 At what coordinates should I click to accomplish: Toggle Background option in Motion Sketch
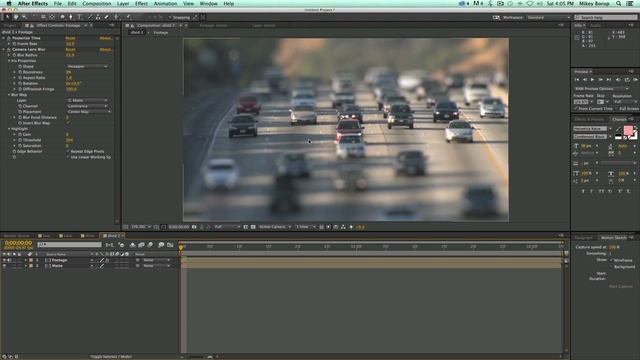point(611,267)
